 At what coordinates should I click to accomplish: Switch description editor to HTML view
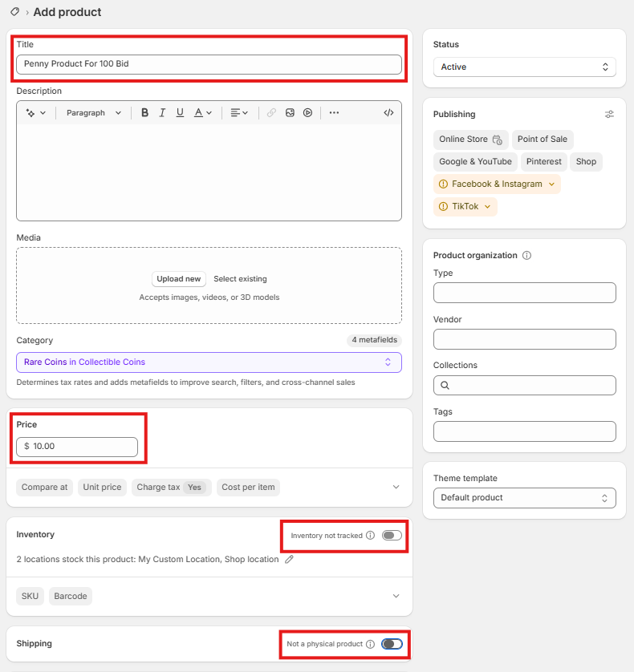388,113
